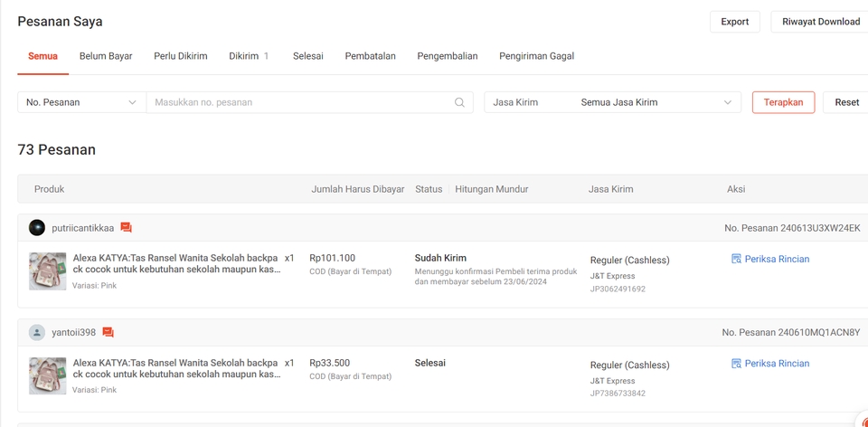Screen dimensions: 868x427
Task: Click the username yantoii398
Action: pyautogui.click(x=73, y=332)
